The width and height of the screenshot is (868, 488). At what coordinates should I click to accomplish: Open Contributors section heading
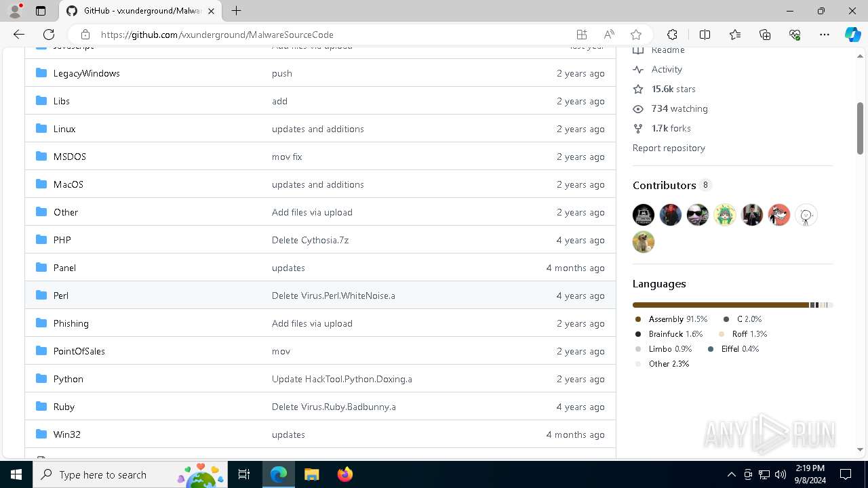point(665,185)
